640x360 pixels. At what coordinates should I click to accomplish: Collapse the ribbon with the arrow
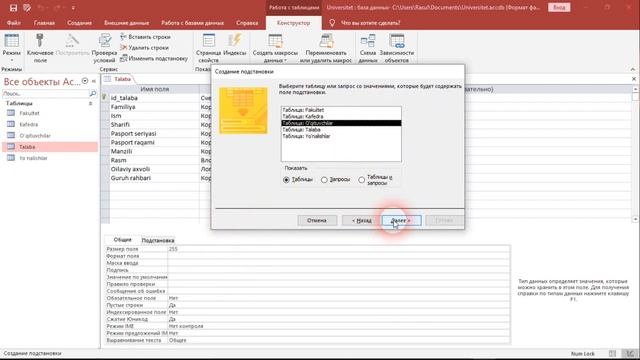pos(633,69)
